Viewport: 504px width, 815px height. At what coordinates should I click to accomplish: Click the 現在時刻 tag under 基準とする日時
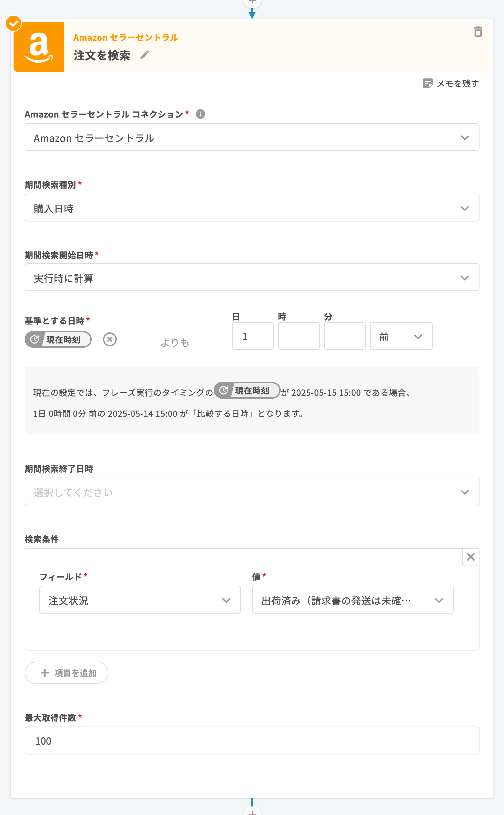[58, 339]
